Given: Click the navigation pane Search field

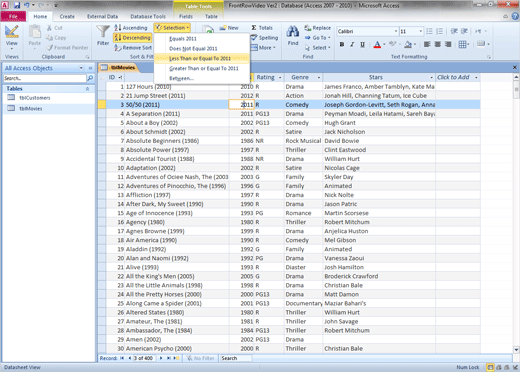Looking at the screenshot, I should 45,78.
